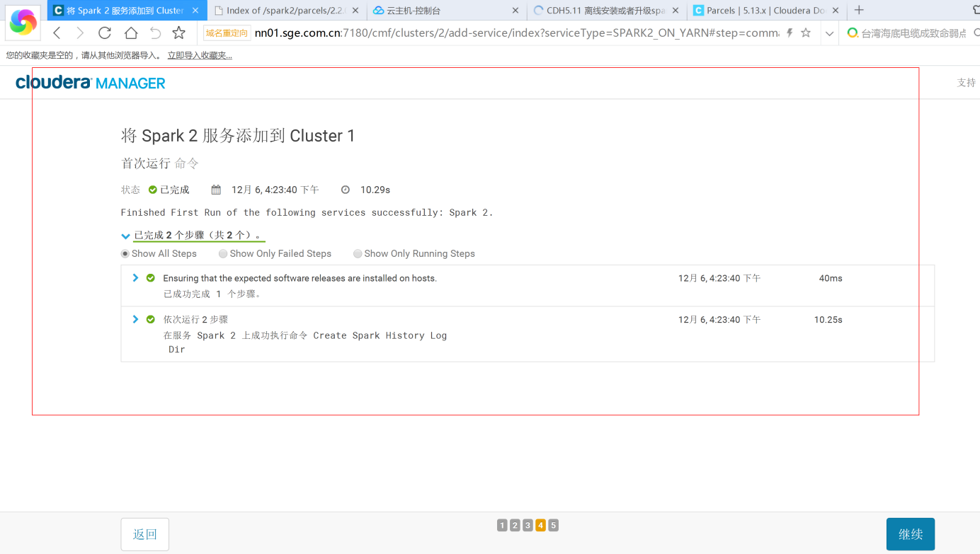Screen dimensions: 980x554
Task: Expand the 依次运行 2 步骤 step
Action: [x=135, y=319]
